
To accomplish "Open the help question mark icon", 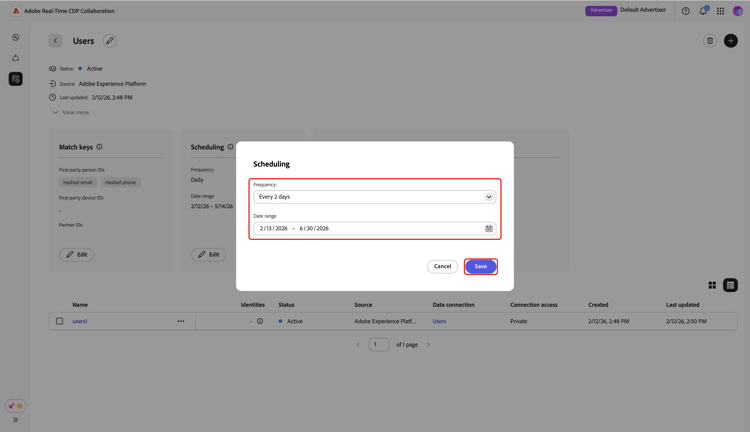I will pyautogui.click(x=685, y=11).
